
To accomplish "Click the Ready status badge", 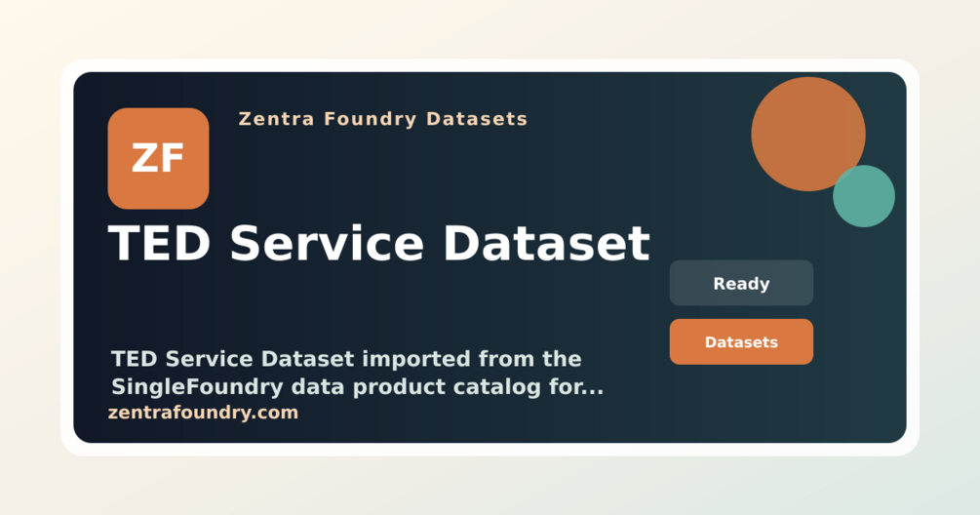I will click(x=741, y=283).
